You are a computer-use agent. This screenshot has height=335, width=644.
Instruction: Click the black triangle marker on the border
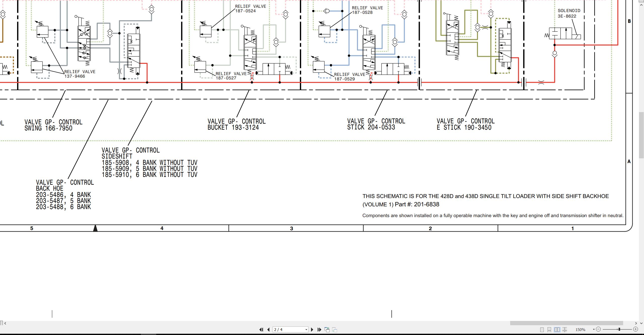(x=95, y=228)
